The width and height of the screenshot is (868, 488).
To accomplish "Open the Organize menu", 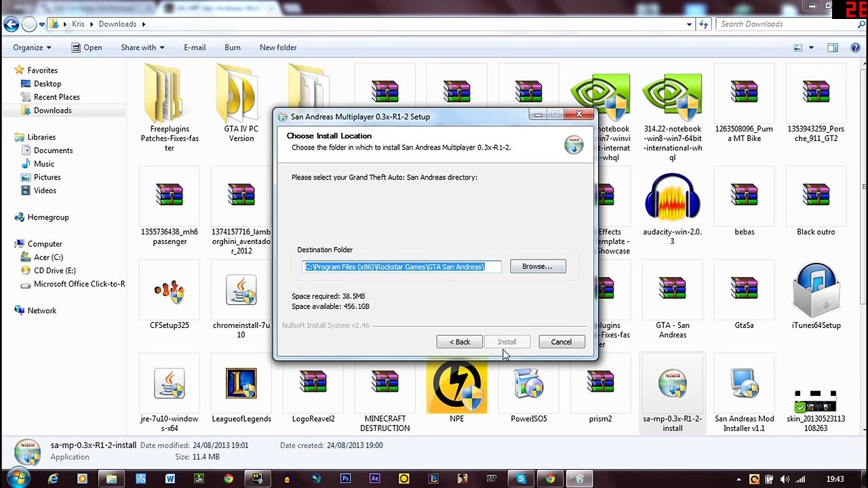I will [32, 47].
